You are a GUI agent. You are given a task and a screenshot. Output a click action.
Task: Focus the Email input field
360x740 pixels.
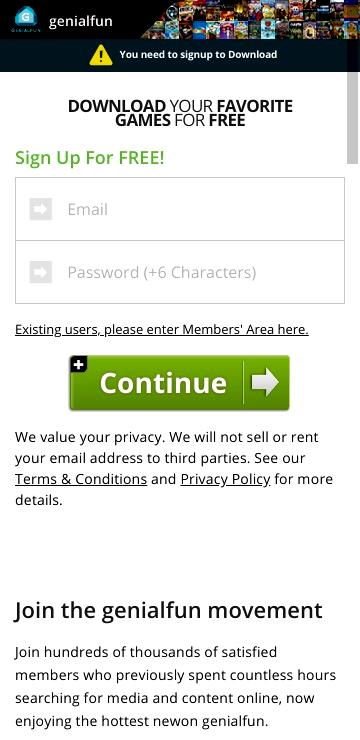click(x=180, y=209)
